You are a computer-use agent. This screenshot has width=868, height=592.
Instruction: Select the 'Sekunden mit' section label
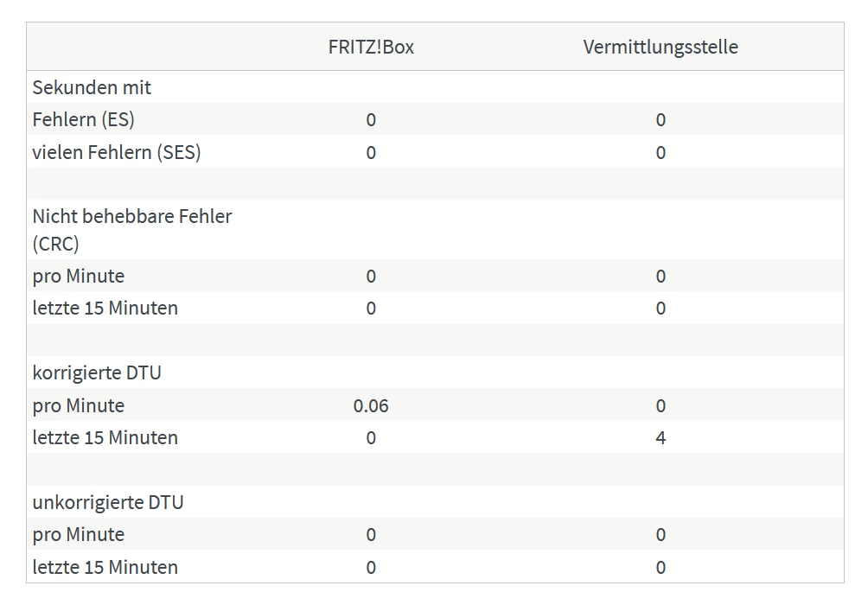[x=92, y=87]
